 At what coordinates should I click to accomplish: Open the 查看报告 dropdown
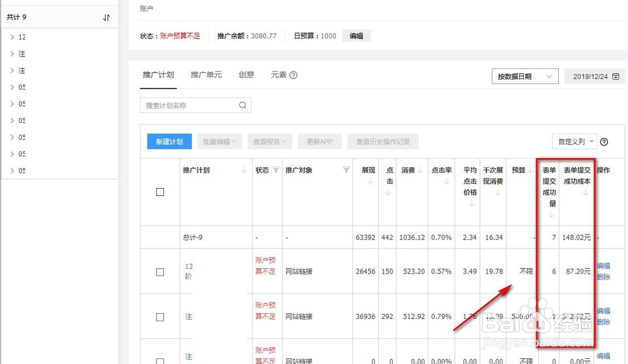click(x=270, y=142)
